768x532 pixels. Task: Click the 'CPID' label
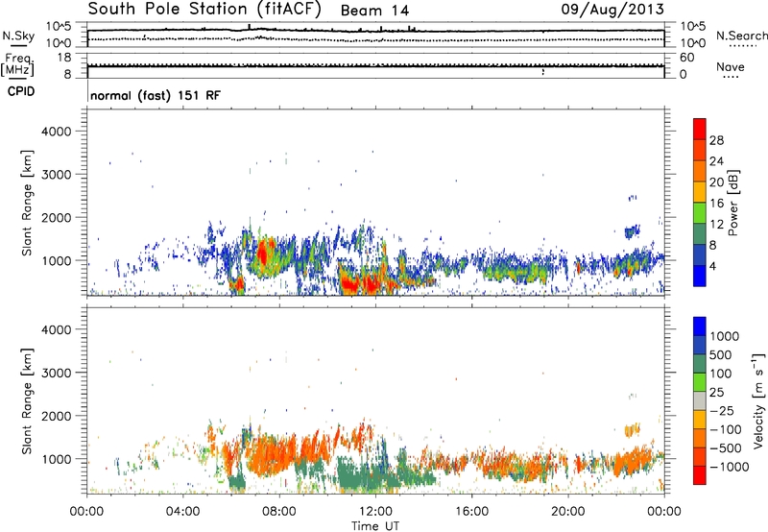tap(21, 91)
